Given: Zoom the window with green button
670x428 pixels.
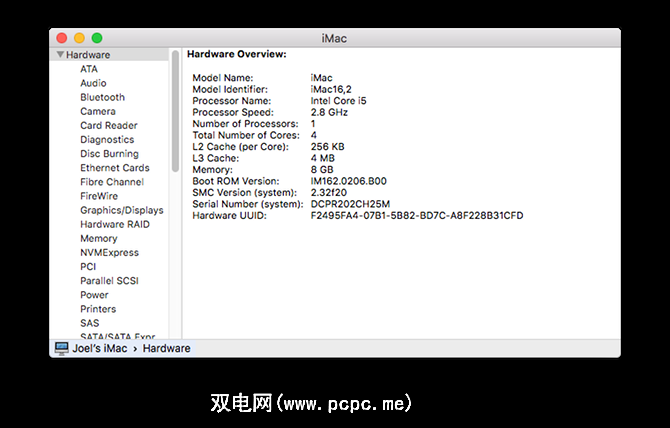Looking at the screenshot, I should 97,38.
